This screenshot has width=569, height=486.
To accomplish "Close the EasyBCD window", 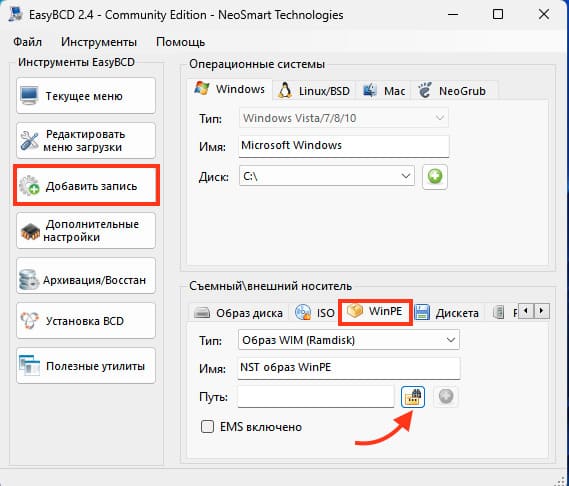I will click(544, 15).
